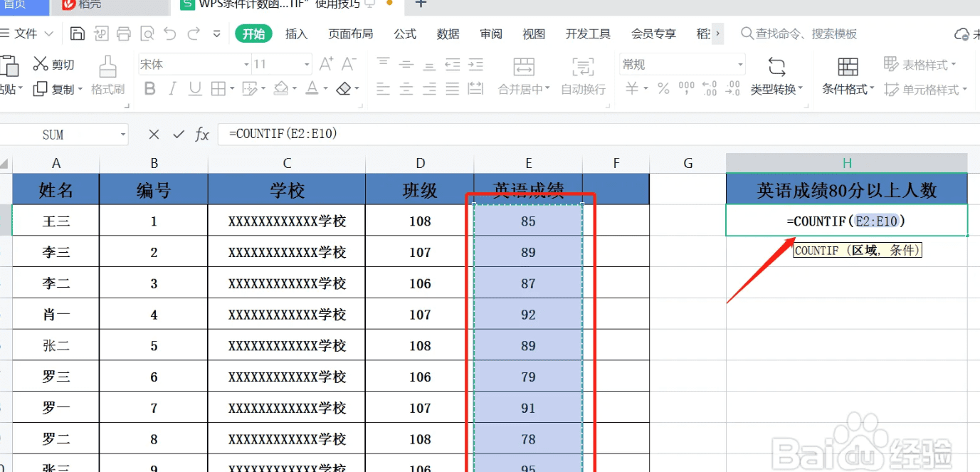Toggle bold formatting
Screen dimensions: 980x472
[x=149, y=88]
